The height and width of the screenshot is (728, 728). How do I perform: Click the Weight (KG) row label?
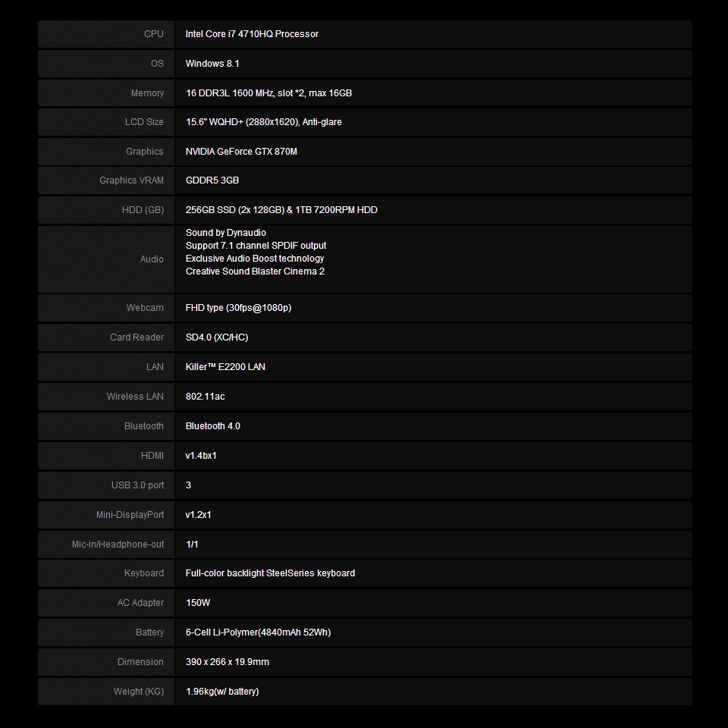pos(139,692)
